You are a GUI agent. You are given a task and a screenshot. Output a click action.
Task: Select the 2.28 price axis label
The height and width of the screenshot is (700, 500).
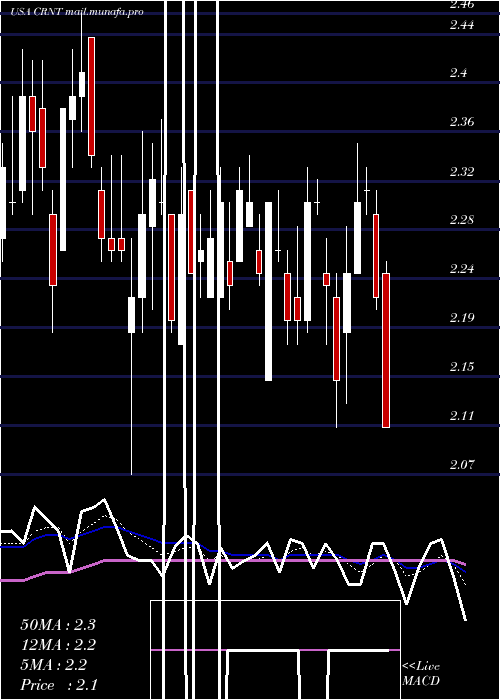click(461, 220)
